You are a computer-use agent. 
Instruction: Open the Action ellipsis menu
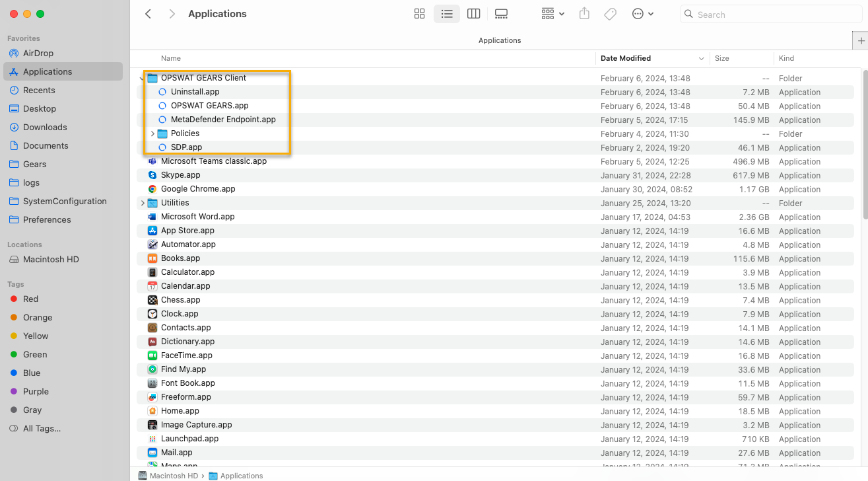643,14
